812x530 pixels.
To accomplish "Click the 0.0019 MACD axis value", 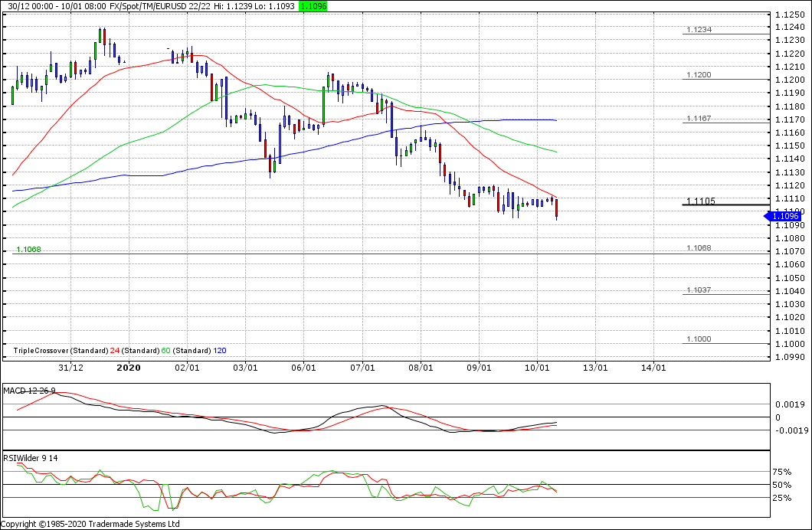I will point(791,404).
